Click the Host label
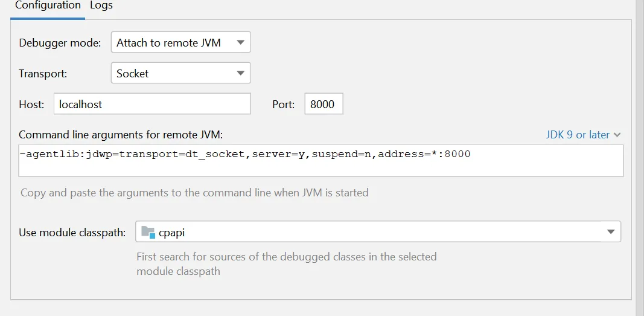The height and width of the screenshot is (316, 644). coord(31,104)
